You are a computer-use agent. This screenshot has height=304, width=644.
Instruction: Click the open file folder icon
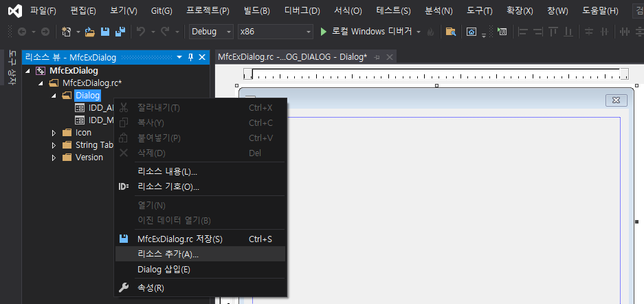[90, 32]
